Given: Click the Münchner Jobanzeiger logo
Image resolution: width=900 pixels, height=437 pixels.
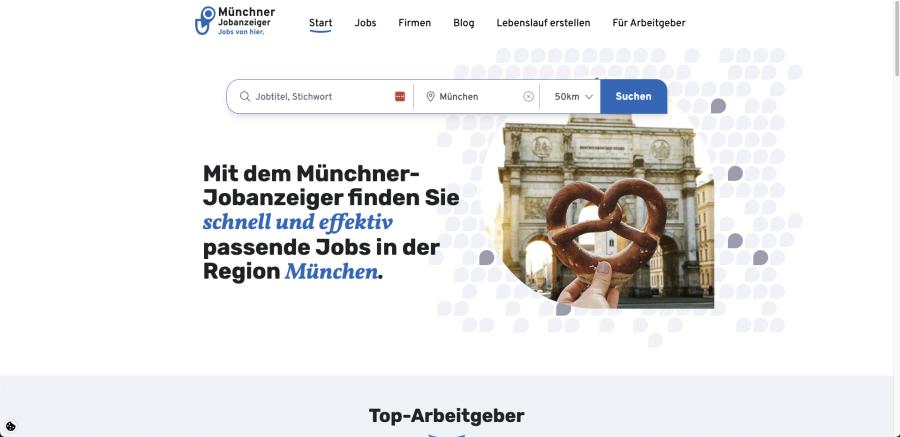Looking at the screenshot, I should (235, 21).
